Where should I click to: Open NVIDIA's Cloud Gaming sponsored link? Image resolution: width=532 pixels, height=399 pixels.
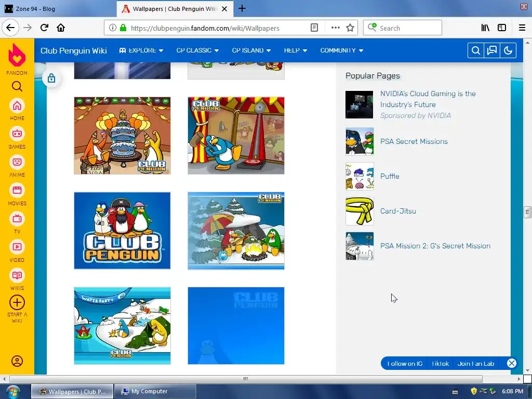click(428, 99)
